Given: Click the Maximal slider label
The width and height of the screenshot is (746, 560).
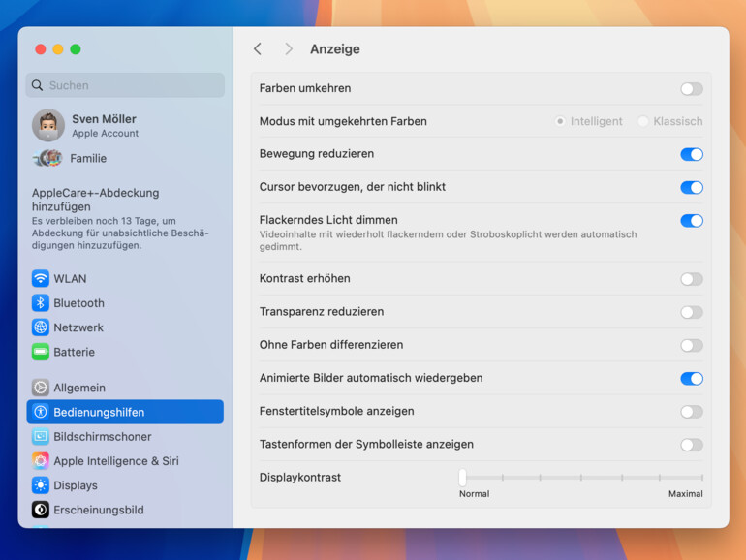Looking at the screenshot, I should pyautogui.click(x=685, y=494).
